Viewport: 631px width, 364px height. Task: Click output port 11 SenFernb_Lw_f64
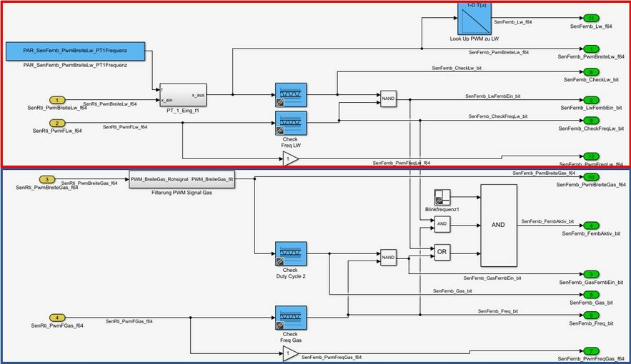click(590, 17)
